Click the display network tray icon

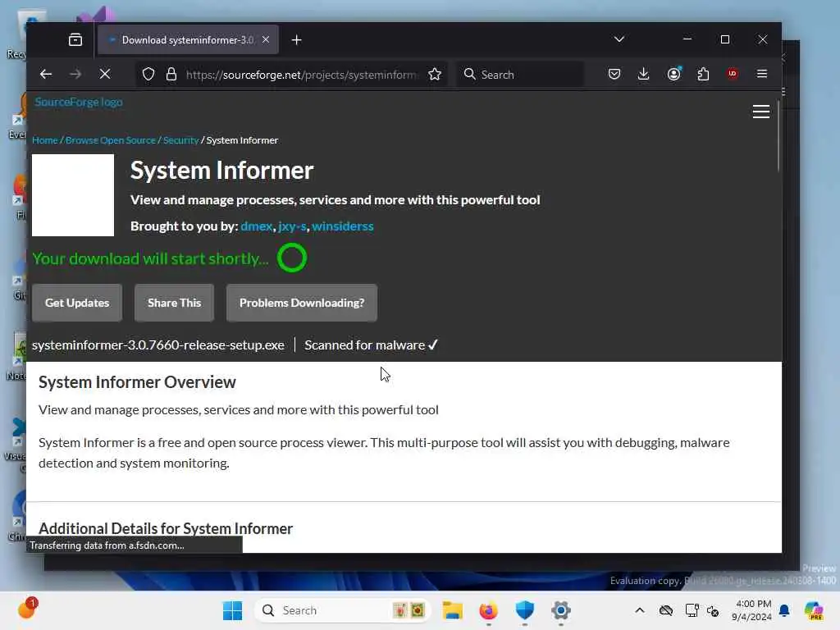pos(692,610)
